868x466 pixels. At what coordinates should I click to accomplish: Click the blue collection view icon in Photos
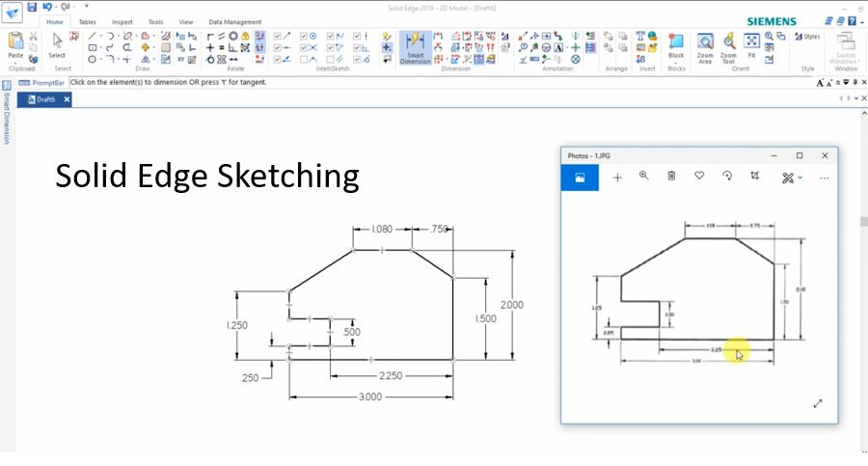pyautogui.click(x=580, y=178)
